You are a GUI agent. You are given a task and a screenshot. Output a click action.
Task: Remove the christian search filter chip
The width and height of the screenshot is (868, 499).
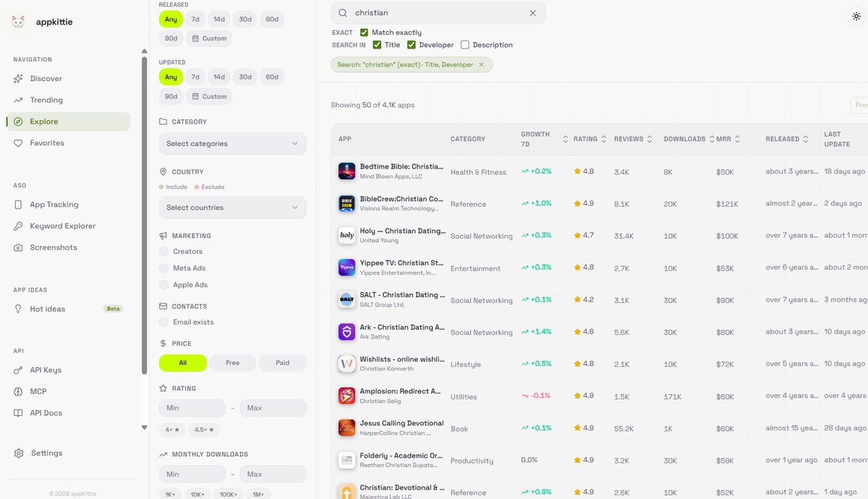[x=481, y=64]
